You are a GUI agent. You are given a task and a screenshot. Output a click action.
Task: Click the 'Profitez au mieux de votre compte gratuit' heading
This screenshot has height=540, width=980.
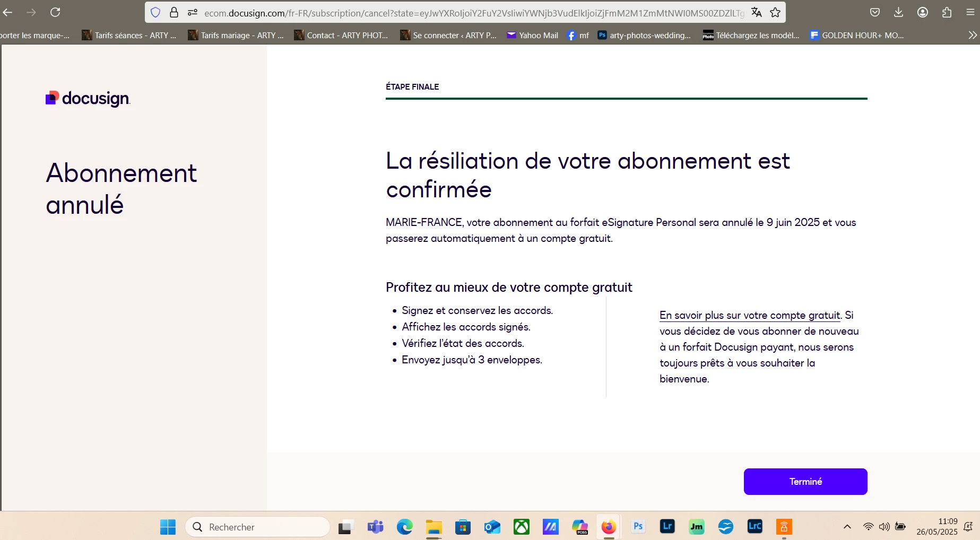(x=509, y=287)
